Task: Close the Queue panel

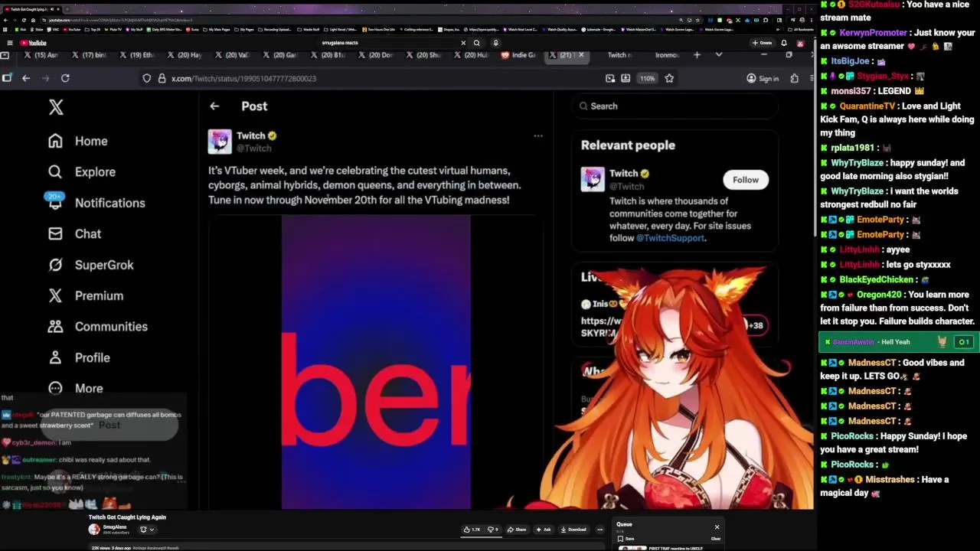Action: point(717,527)
